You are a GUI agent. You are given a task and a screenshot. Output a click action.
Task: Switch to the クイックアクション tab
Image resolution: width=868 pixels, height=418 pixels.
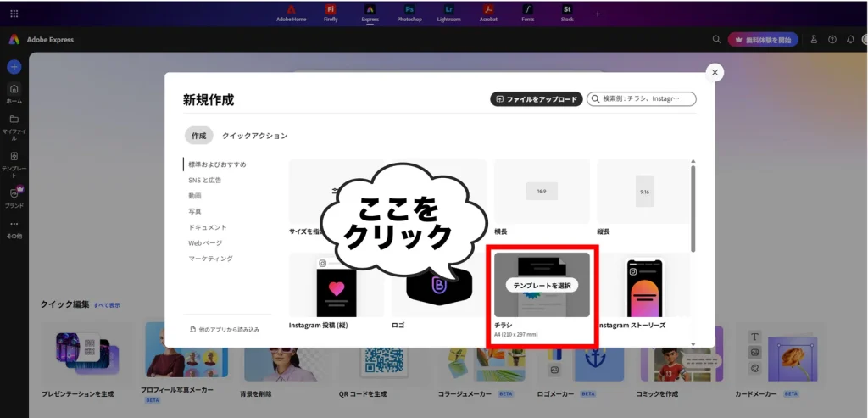pos(254,136)
